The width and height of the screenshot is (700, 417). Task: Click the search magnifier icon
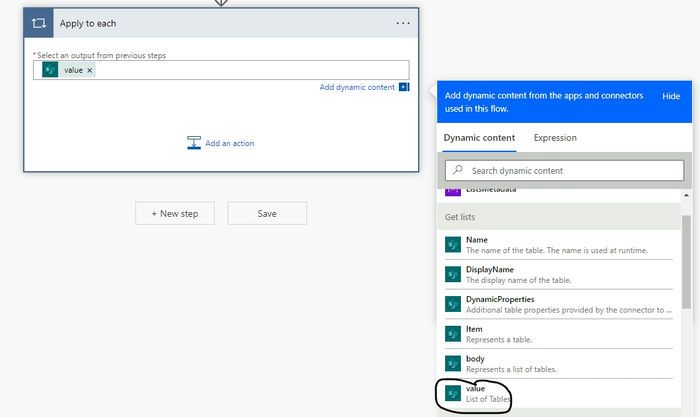point(458,170)
